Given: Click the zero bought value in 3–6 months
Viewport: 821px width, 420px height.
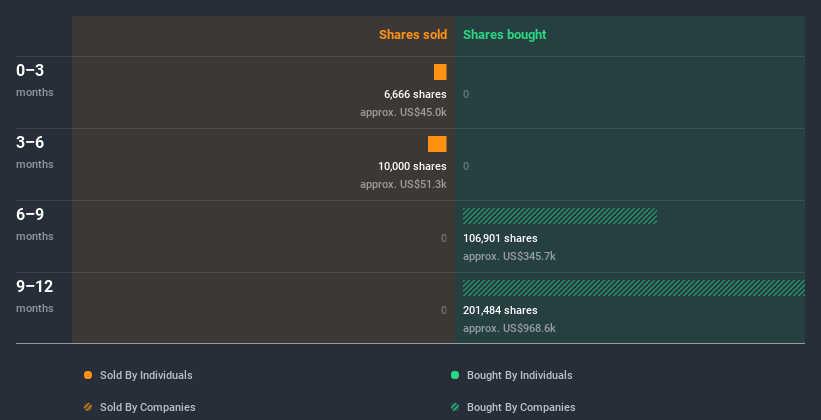Looking at the screenshot, I should point(466,167).
